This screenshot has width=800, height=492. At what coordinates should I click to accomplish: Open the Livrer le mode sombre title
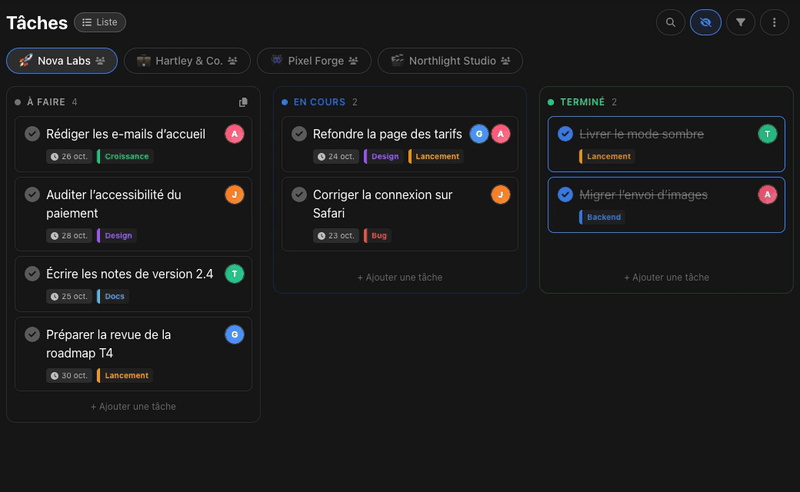tap(641, 134)
